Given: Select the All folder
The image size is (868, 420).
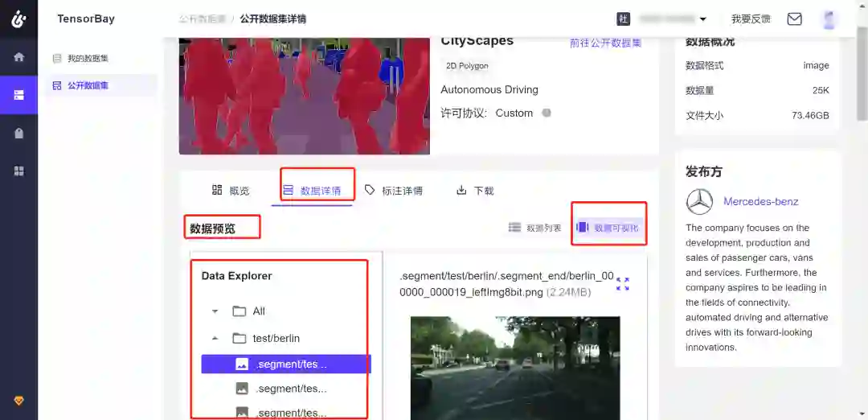Looking at the screenshot, I should point(248,311).
